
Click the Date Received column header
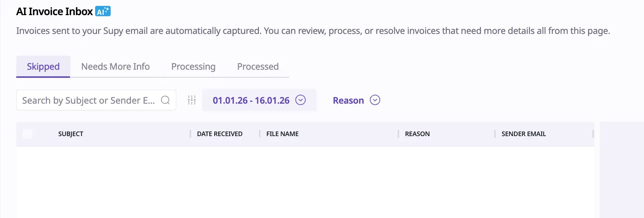219,134
